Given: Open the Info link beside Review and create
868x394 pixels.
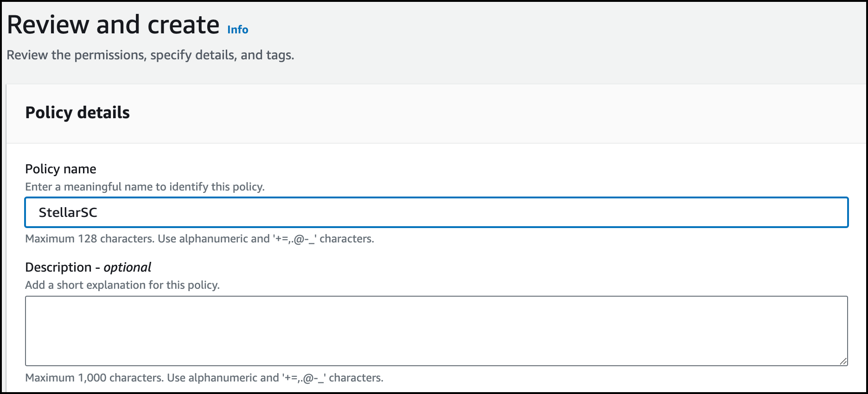Looking at the screenshot, I should coord(237,30).
